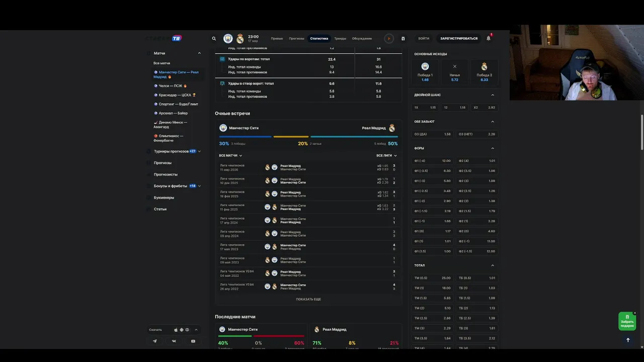
Task: Click the orange play button in header
Action: (x=388, y=38)
